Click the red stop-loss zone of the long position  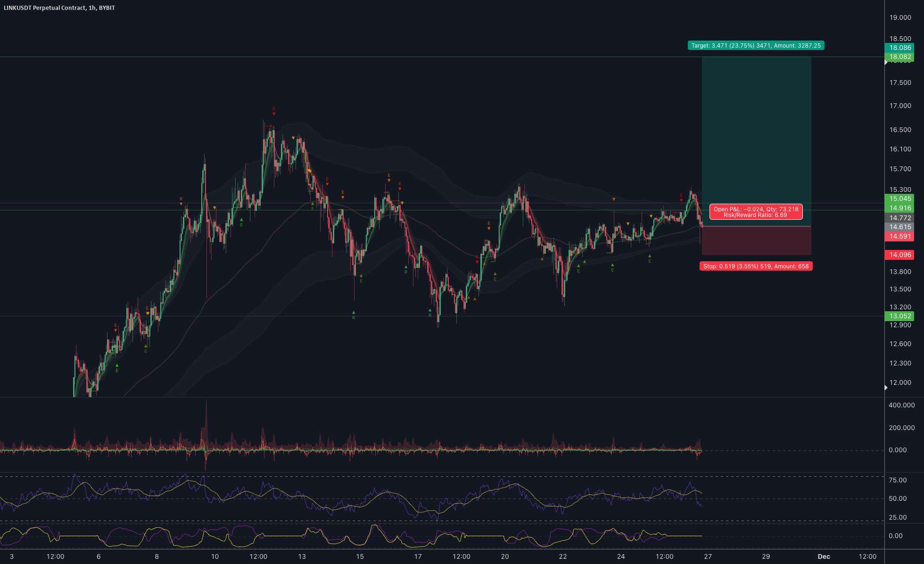coord(756,241)
